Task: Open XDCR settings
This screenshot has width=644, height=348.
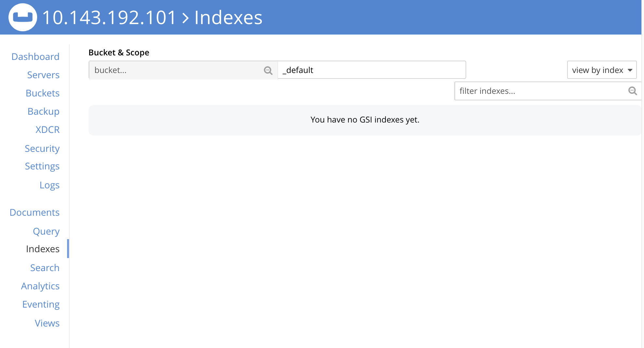Action: point(47,129)
